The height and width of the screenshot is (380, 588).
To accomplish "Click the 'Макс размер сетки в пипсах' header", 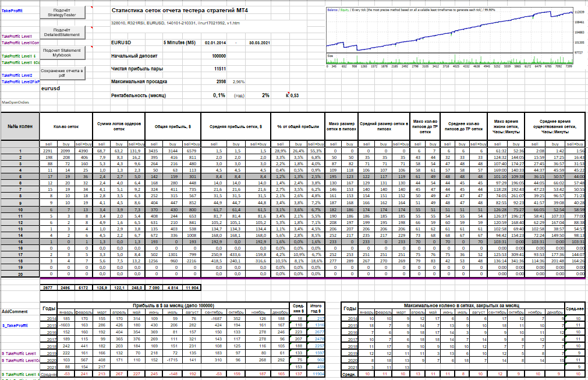I will point(341,127).
